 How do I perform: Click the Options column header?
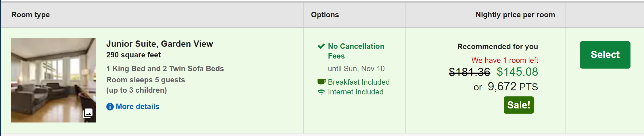pos(325,15)
